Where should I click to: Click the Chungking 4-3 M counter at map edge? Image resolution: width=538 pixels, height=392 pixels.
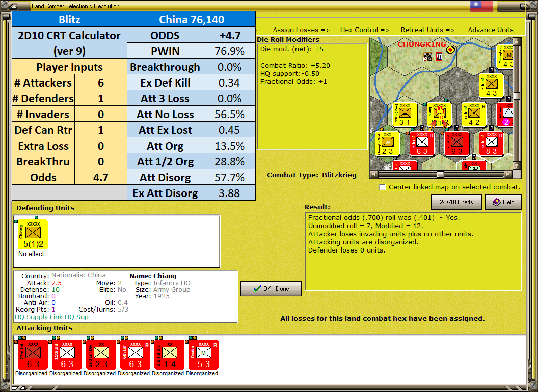(505, 56)
